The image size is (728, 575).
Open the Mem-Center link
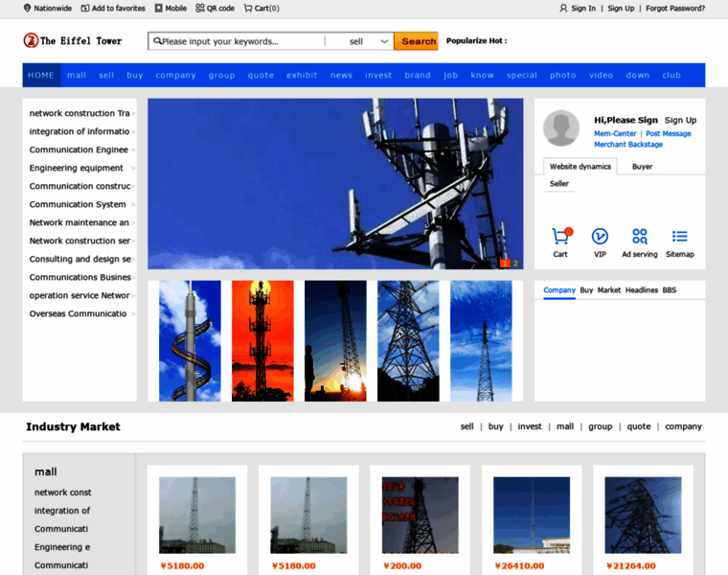point(615,134)
